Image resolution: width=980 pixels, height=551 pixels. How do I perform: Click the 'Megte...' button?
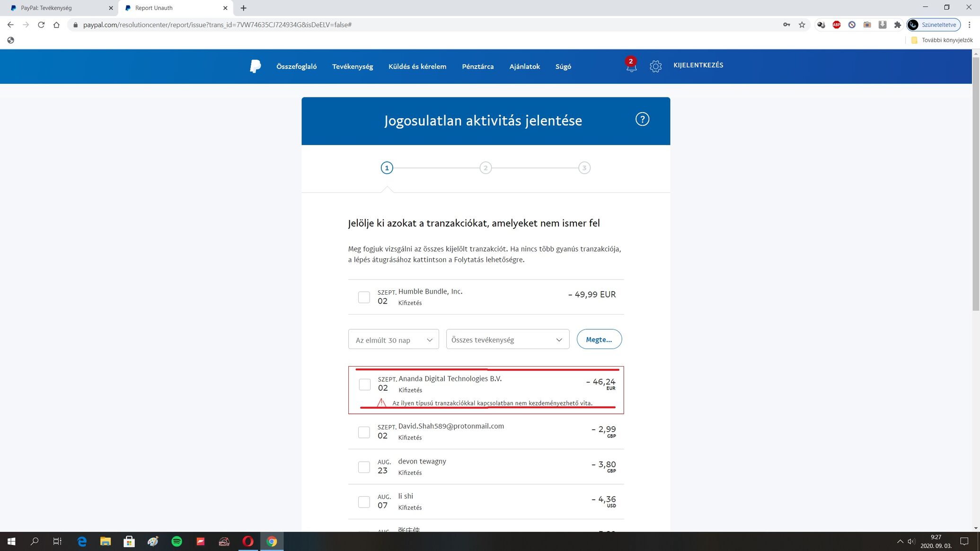[x=599, y=340]
